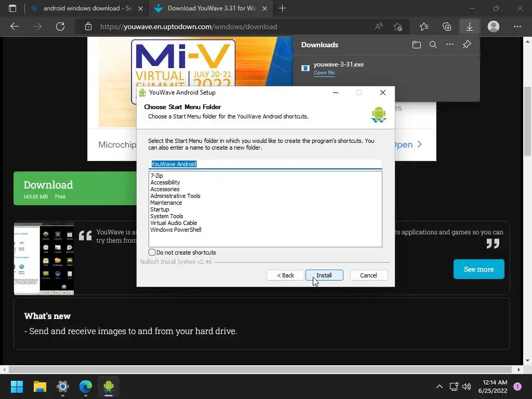Click the address bar URL

(189, 26)
